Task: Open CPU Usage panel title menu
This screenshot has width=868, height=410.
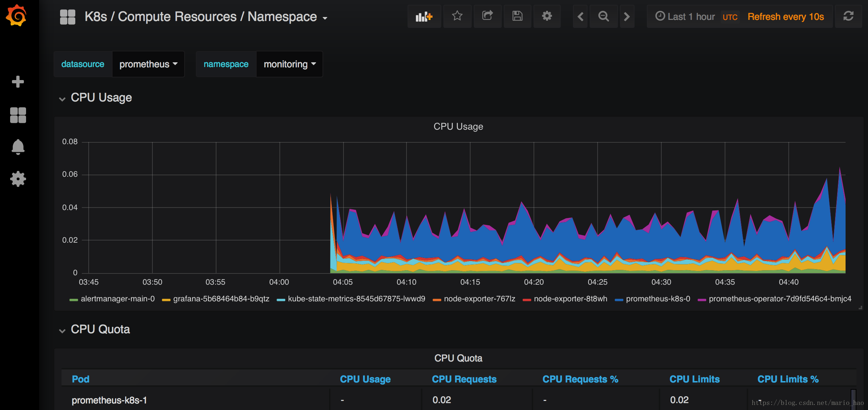Action: coord(458,126)
